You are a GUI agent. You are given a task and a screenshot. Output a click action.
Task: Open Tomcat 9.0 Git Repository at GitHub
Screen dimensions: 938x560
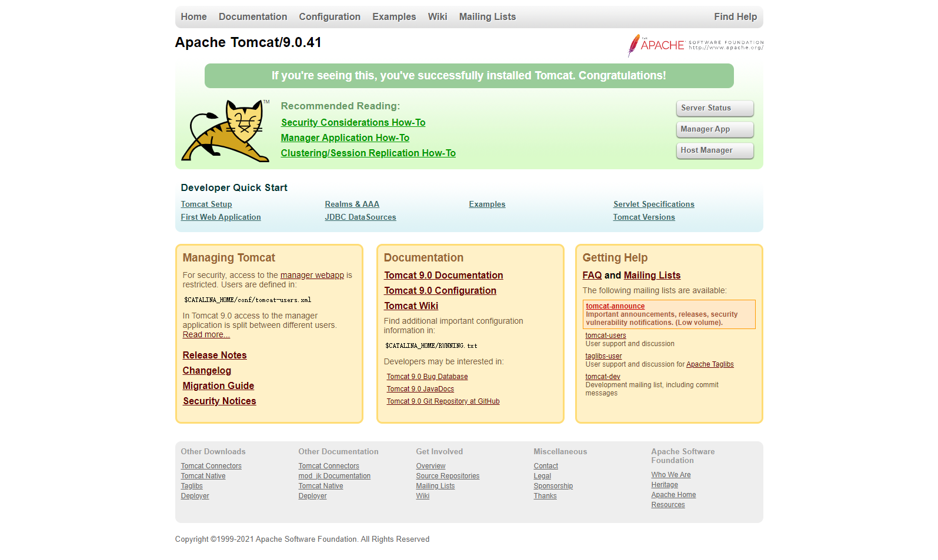(443, 401)
